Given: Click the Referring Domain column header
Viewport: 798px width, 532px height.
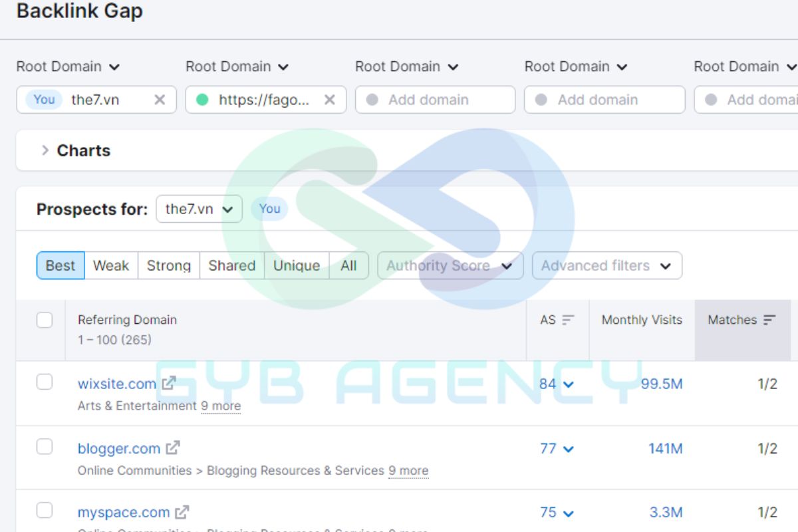Looking at the screenshot, I should pos(127,320).
